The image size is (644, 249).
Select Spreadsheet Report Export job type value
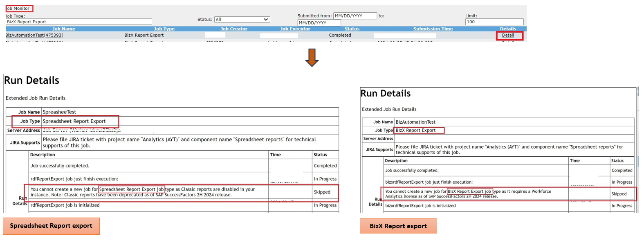tap(74, 121)
